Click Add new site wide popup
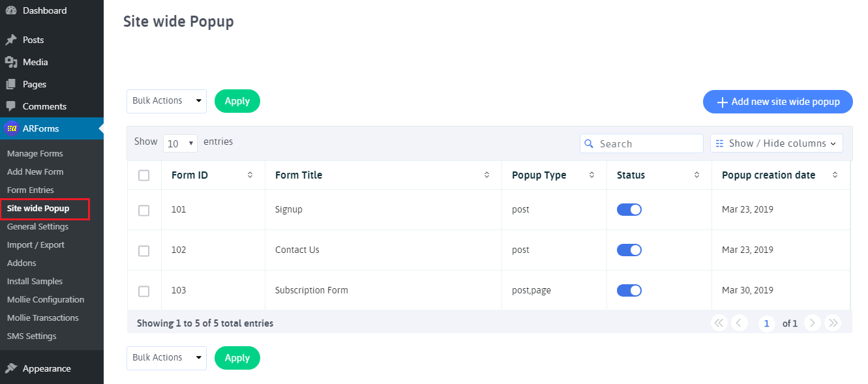868x384 pixels. pyautogui.click(x=777, y=102)
